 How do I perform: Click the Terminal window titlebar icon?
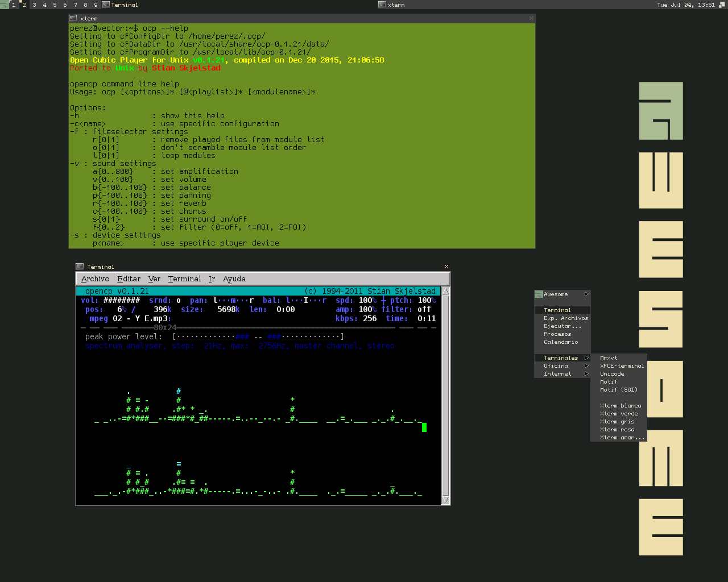click(80, 267)
